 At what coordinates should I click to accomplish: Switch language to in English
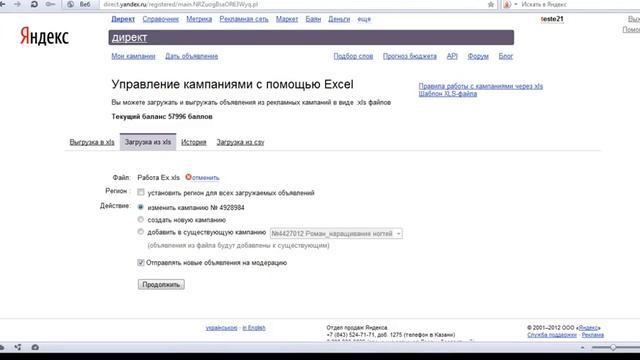click(x=254, y=328)
